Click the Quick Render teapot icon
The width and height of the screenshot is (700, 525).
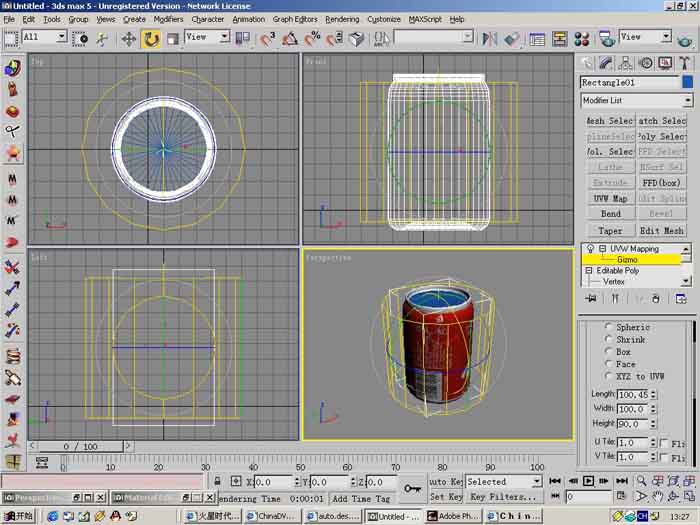pyautogui.click(x=684, y=40)
